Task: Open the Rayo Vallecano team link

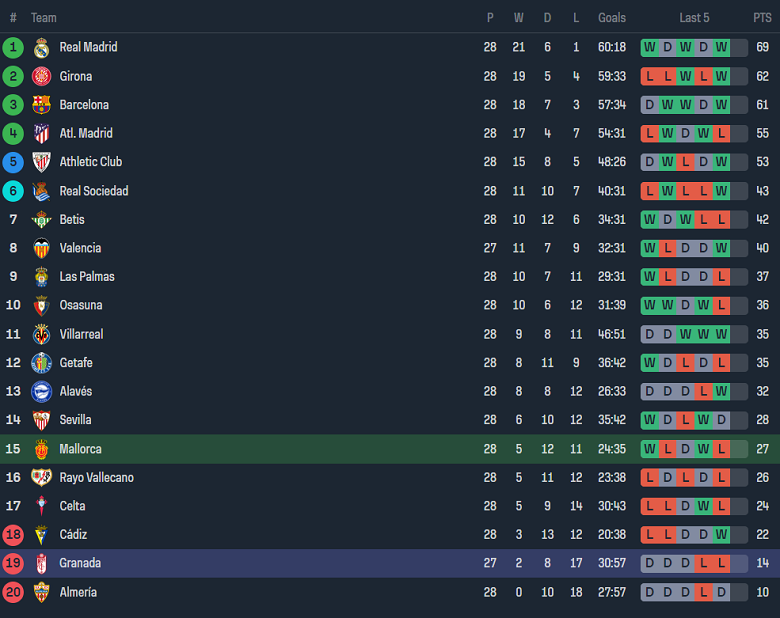Action: tap(96, 478)
